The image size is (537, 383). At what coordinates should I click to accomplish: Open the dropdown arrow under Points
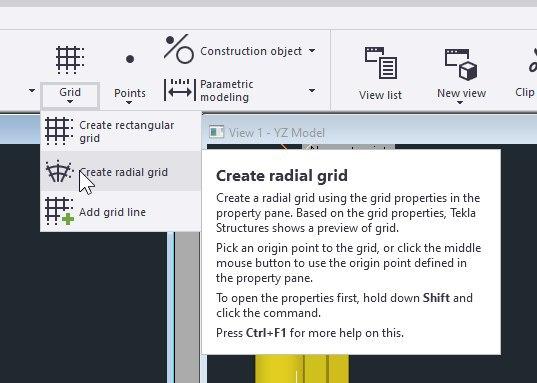(x=129, y=102)
